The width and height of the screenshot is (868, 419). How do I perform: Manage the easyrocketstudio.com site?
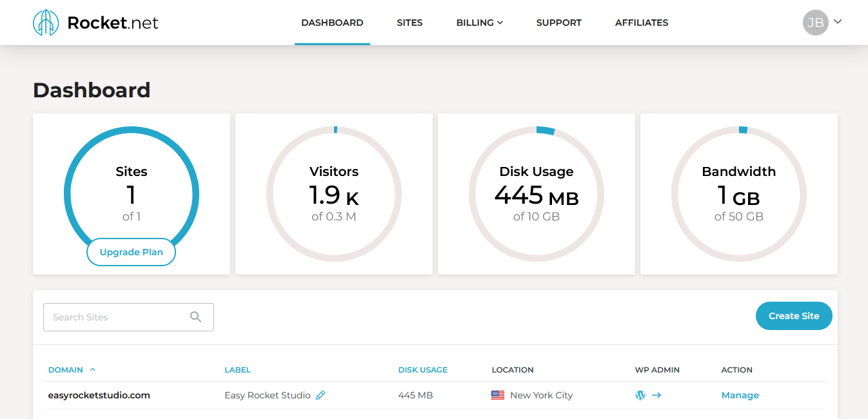click(740, 395)
